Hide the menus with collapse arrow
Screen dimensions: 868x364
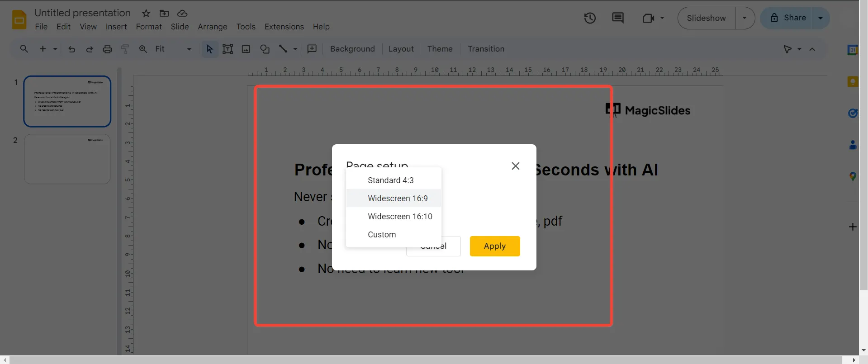tap(812, 49)
